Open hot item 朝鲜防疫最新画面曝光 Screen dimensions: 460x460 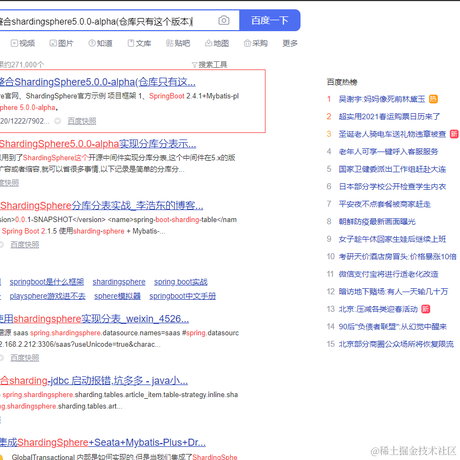point(377,222)
